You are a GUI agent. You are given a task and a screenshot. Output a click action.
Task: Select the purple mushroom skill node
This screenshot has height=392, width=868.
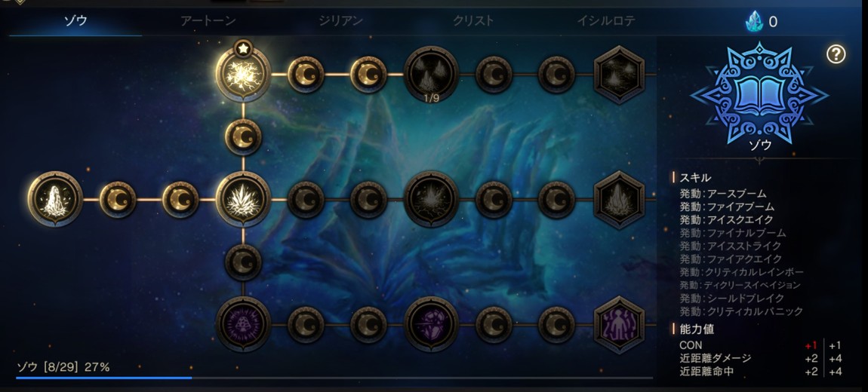pyautogui.click(x=243, y=324)
